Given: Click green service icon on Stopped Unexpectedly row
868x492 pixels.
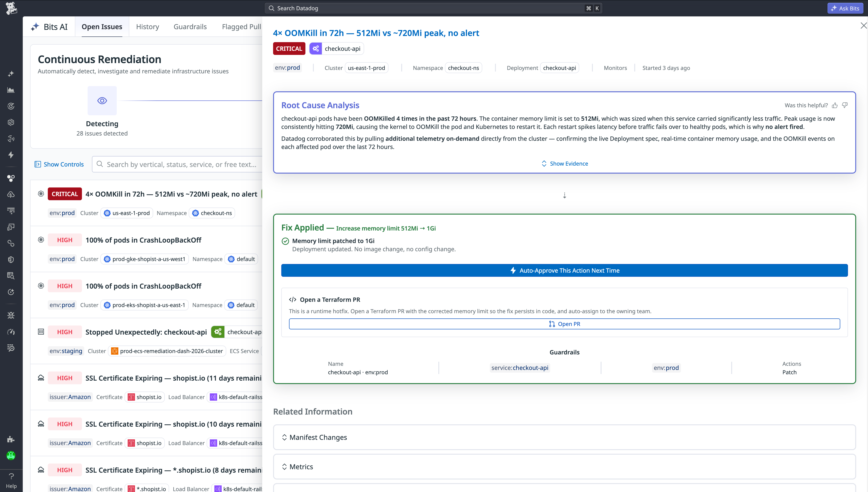Looking at the screenshot, I should point(218,332).
